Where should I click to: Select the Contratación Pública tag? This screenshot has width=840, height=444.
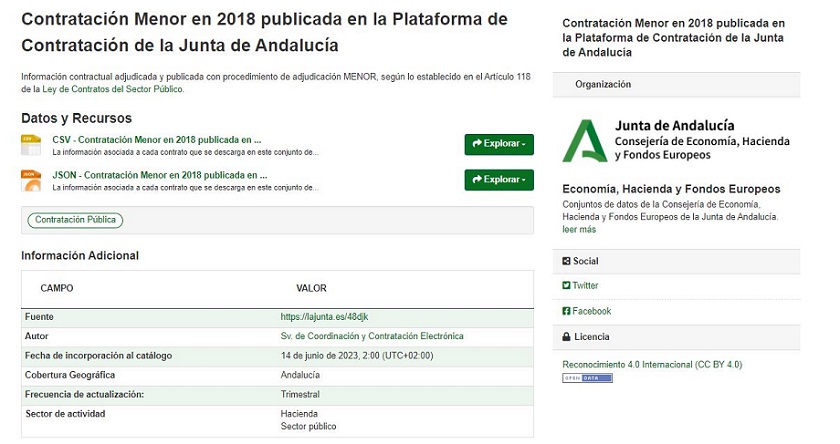click(x=75, y=220)
